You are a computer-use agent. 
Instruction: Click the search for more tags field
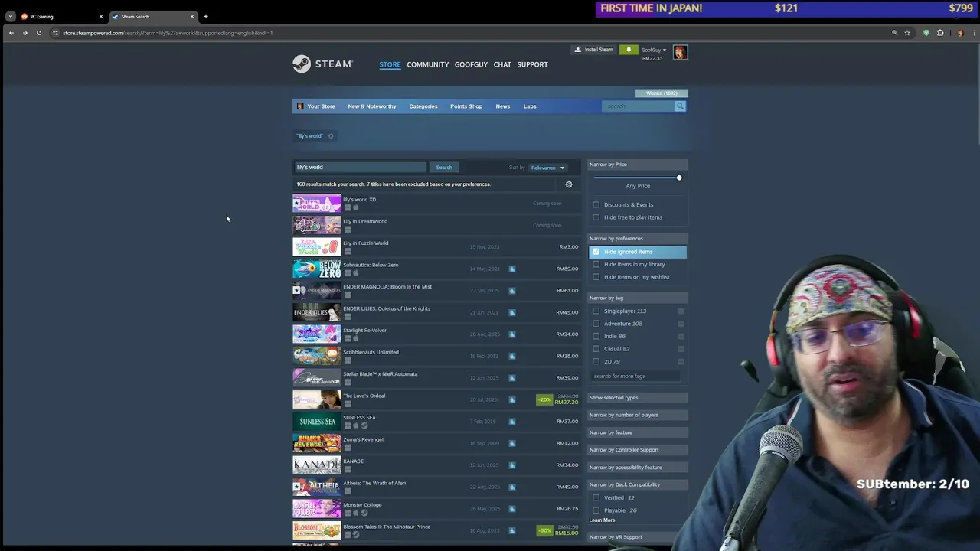tap(635, 377)
